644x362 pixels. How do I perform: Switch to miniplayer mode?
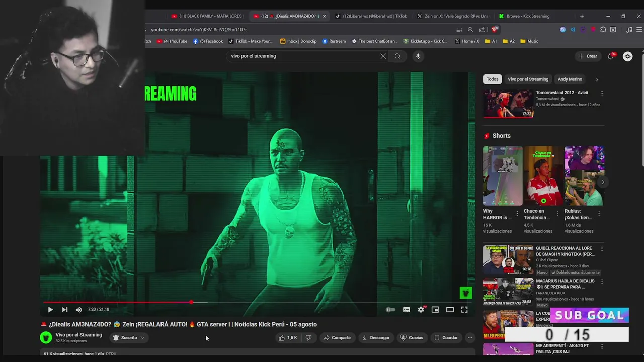[435, 310]
